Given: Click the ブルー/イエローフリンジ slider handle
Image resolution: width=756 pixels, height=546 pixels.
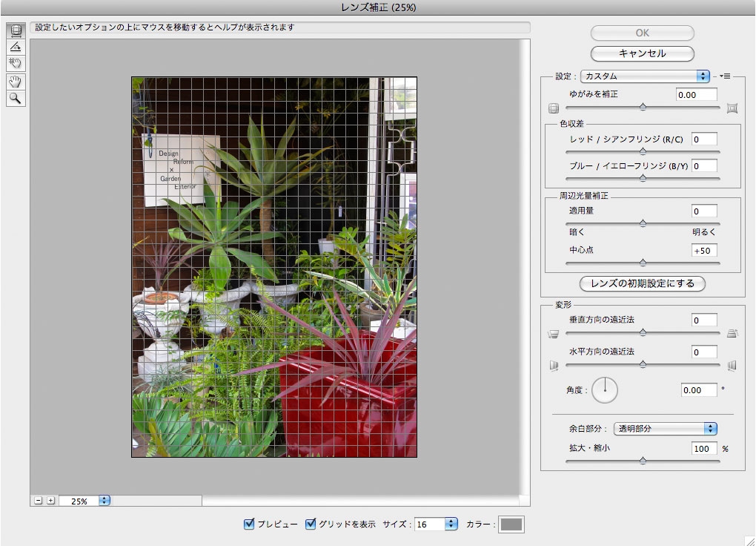Looking at the screenshot, I should 643,178.
